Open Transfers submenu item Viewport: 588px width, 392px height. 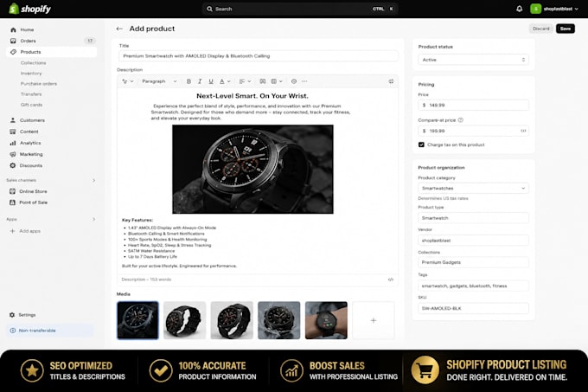coord(31,94)
